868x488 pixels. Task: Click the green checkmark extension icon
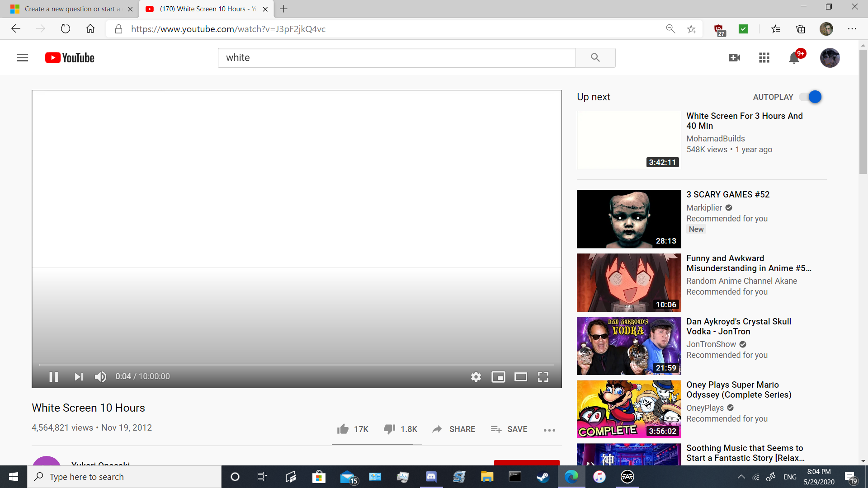coord(743,29)
